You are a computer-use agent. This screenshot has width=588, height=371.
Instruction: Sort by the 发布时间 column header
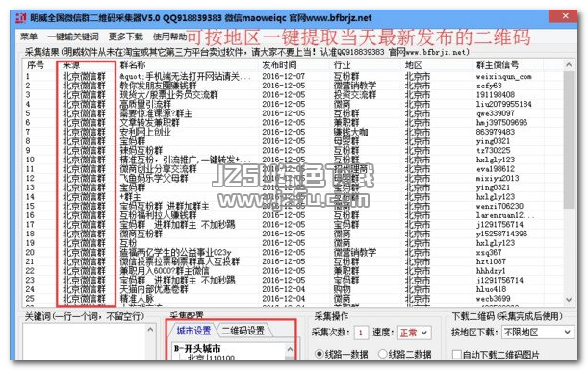click(x=279, y=65)
